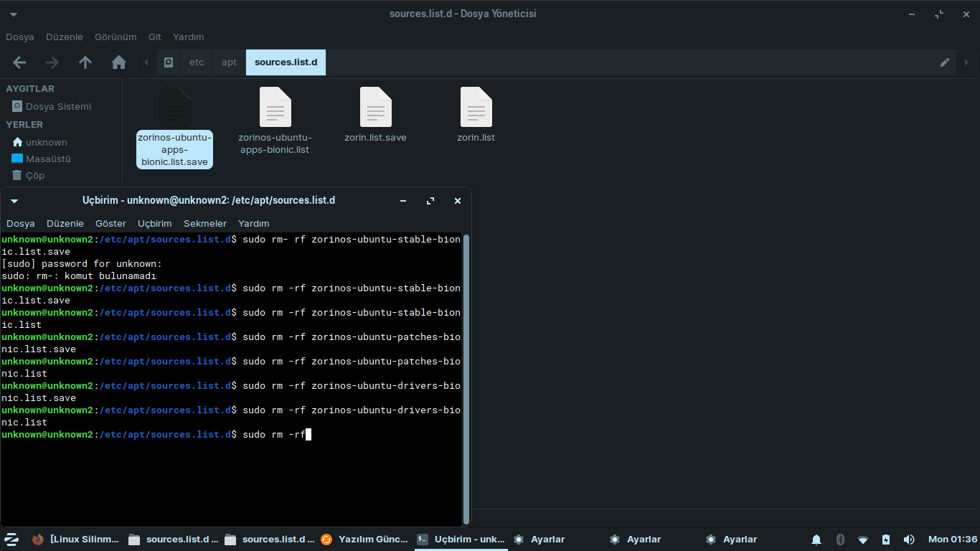Screen dimensions: 980x551
Task: Open battery status tray icon
Action: click(x=886, y=539)
